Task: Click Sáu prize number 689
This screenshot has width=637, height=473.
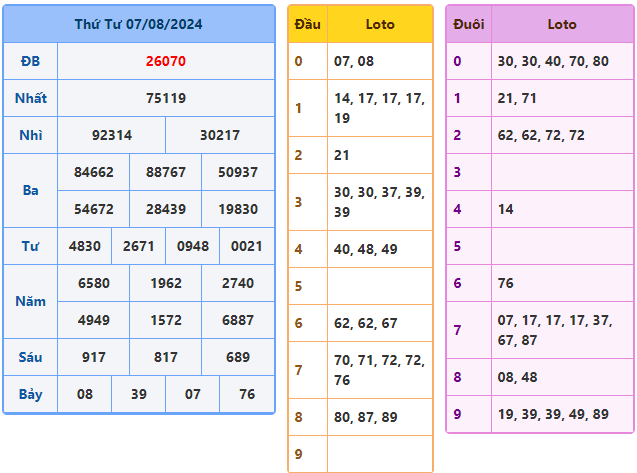Action: click(237, 357)
